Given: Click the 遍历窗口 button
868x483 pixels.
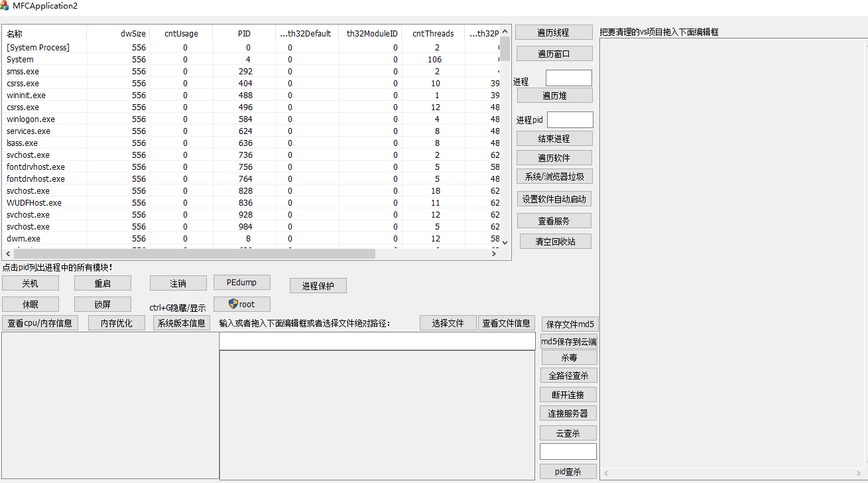Looking at the screenshot, I should point(554,54).
